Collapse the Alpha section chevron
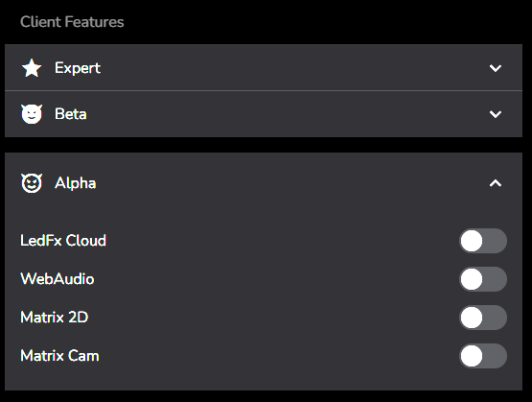Screen dimensions: 532x402 tap(496, 183)
